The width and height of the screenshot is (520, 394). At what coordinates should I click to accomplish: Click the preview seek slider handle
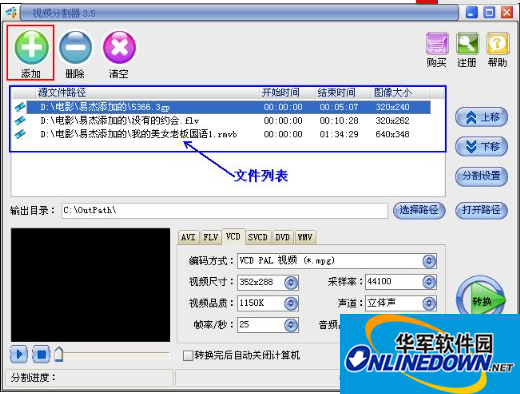[59, 354]
